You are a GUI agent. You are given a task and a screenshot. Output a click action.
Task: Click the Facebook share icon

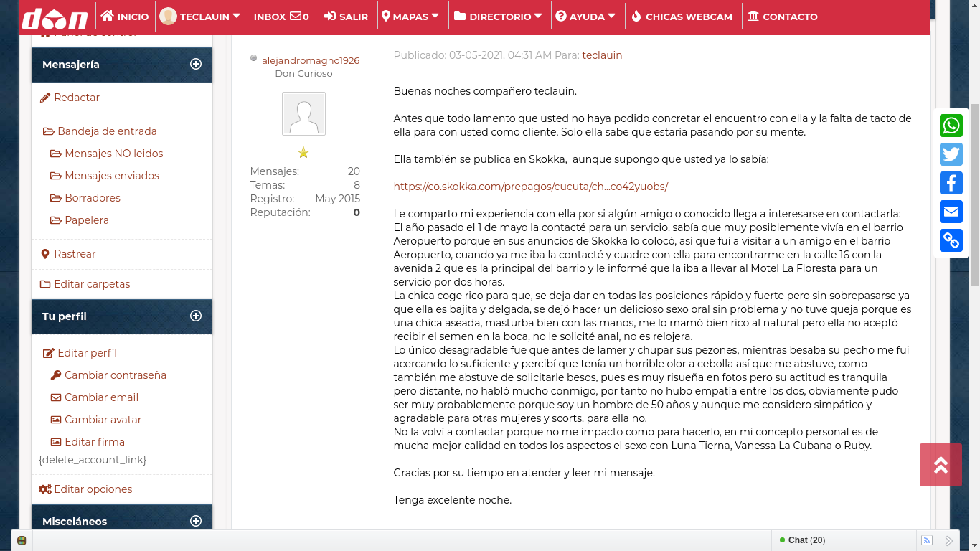point(951,183)
